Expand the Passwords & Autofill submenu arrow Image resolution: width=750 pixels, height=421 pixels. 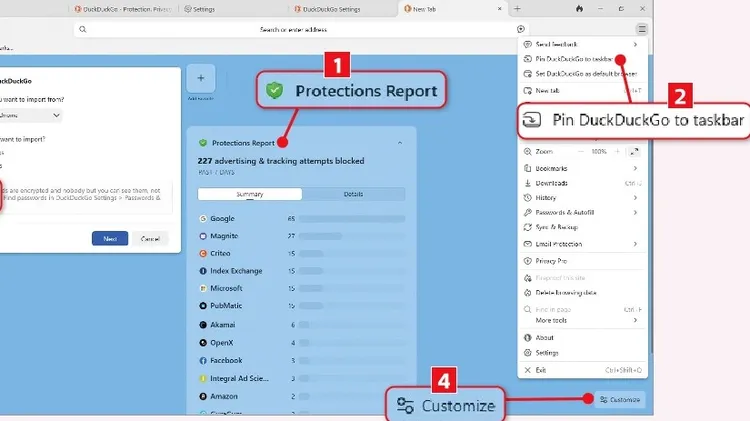tap(635, 212)
